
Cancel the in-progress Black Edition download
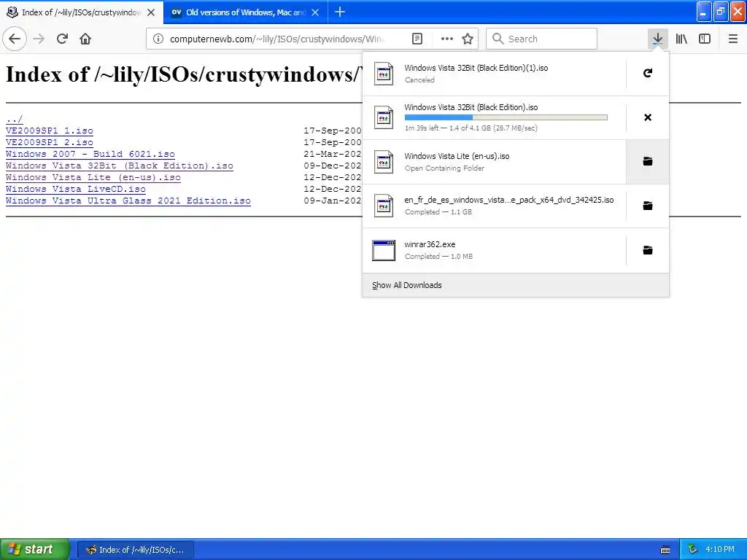[x=648, y=117]
